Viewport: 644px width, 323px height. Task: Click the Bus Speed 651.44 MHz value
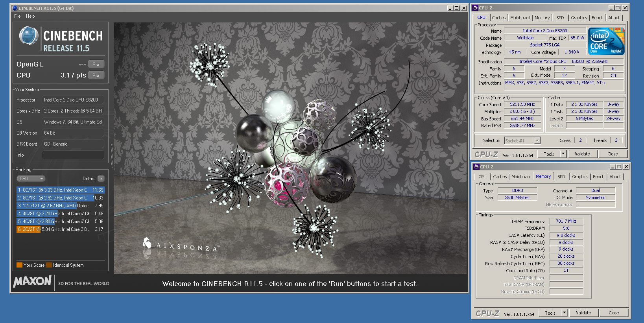pyautogui.click(x=522, y=119)
